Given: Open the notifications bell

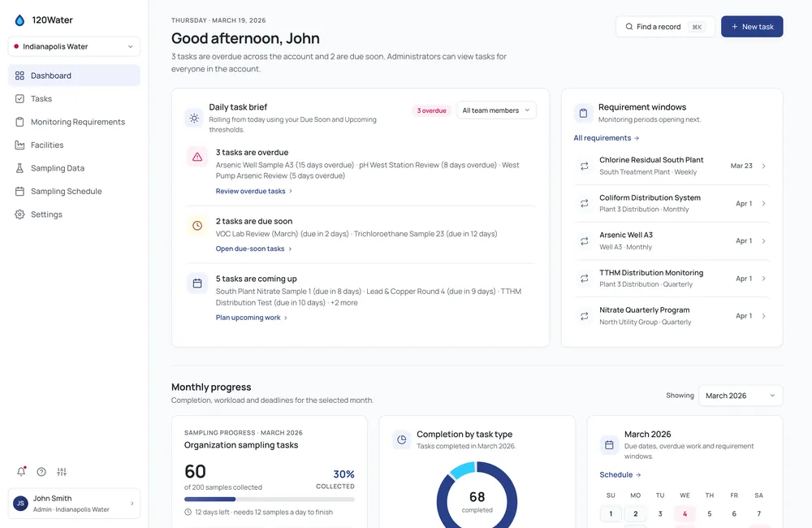Looking at the screenshot, I should pyautogui.click(x=21, y=471).
